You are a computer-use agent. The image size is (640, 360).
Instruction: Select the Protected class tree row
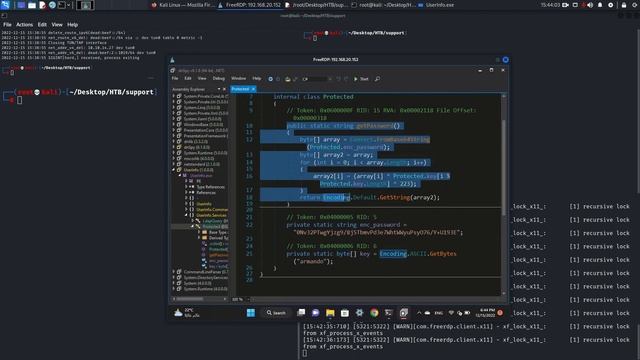pyautogui.click(x=200, y=227)
